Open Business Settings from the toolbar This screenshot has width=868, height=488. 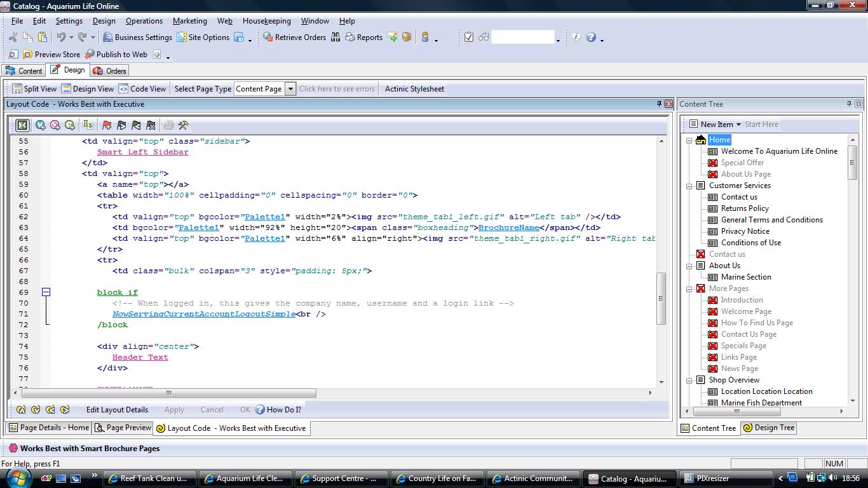(137, 37)
